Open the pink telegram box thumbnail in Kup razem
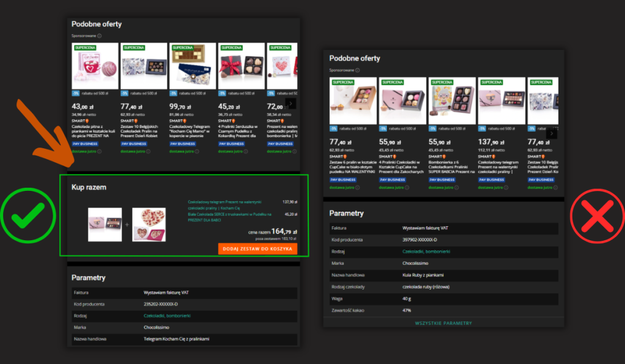The height and width of the screenshot is (364, 625). pos(105,224)
